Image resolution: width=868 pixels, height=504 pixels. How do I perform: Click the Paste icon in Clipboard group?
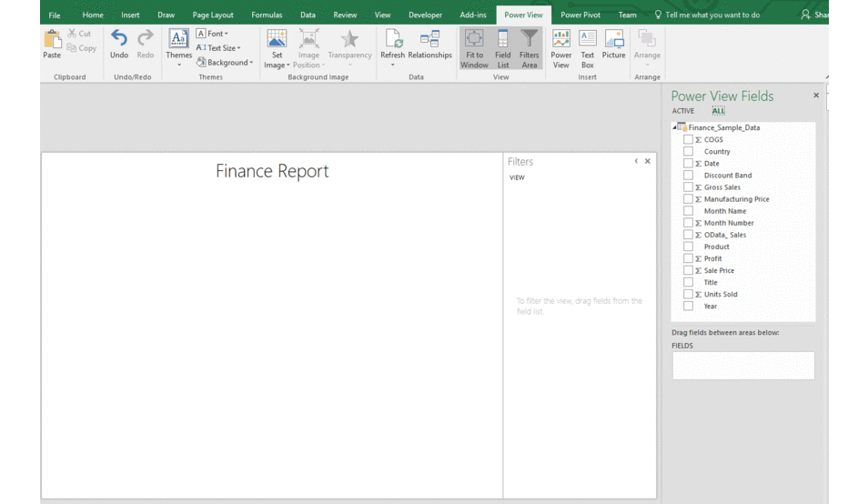pos(52,39)
